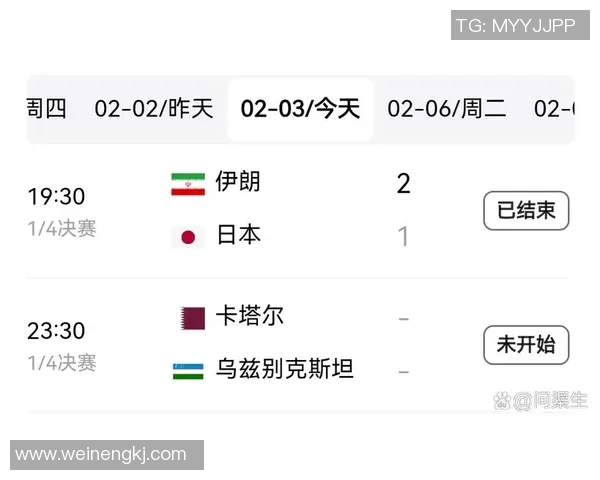Viewport: 600px width, 480px height.
Task: Open the 乌兹别克斯坦 team name
Action: pos(285,370)
